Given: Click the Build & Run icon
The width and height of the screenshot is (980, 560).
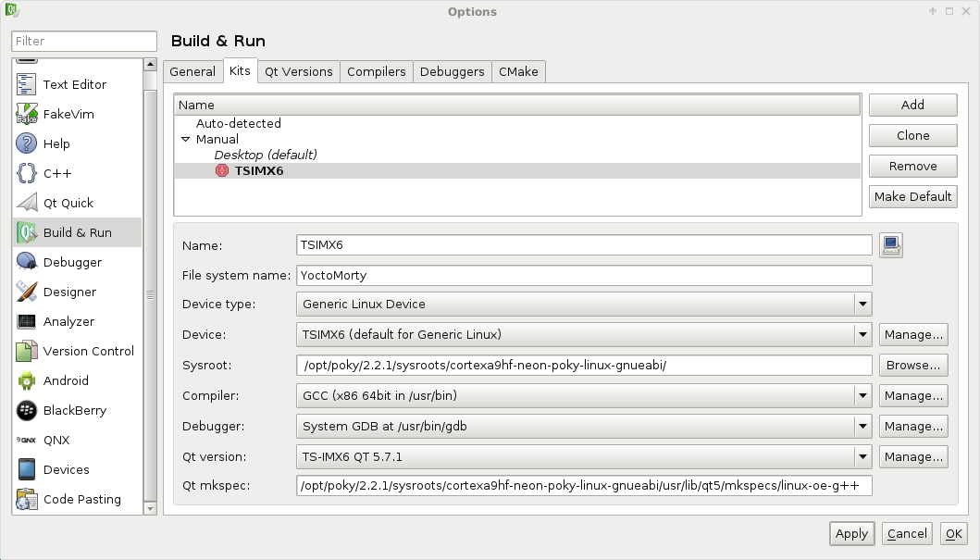Looking at the screenshot, I should (x=26, y=232).
